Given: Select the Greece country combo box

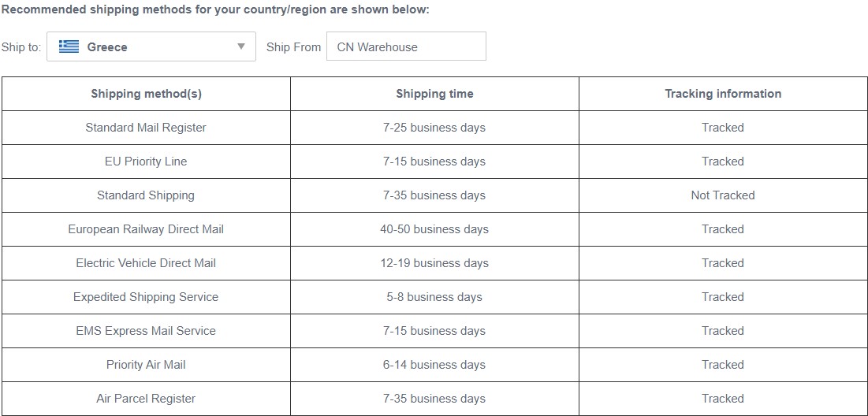Looking at the screenshot, I should [x=151, y=46].
